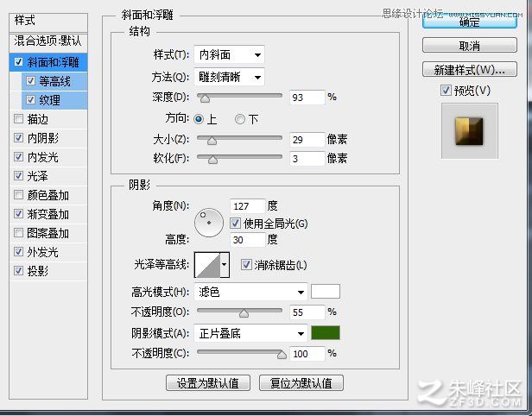Toggle the 外发光 checkbox
Image resolution: width=532 pixels, height=416 pixels.
18,251
